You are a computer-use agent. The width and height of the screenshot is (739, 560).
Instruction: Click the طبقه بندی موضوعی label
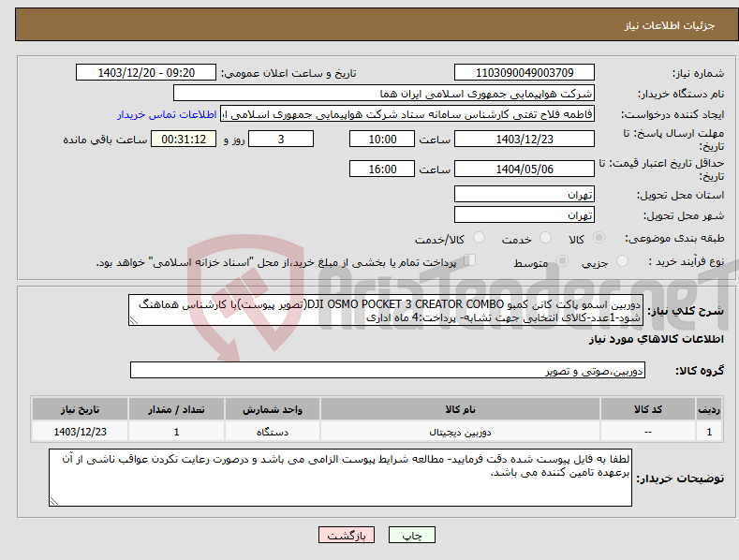(674, 239)
